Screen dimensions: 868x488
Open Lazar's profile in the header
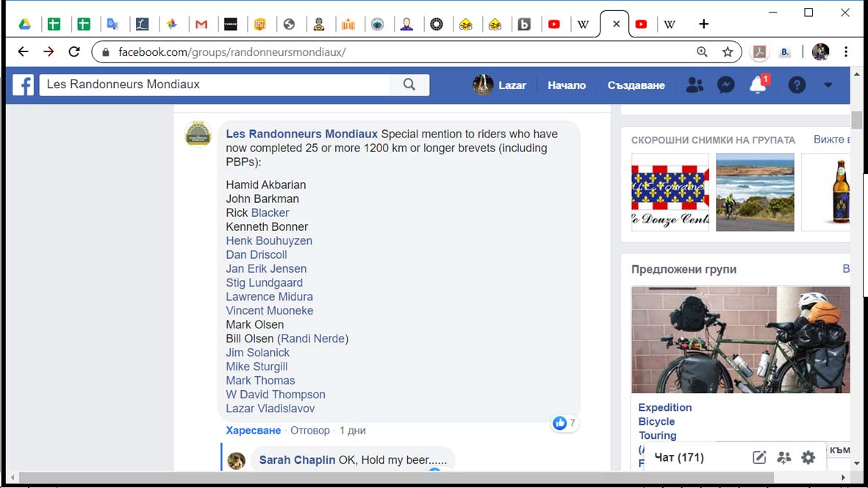(499, 85)
